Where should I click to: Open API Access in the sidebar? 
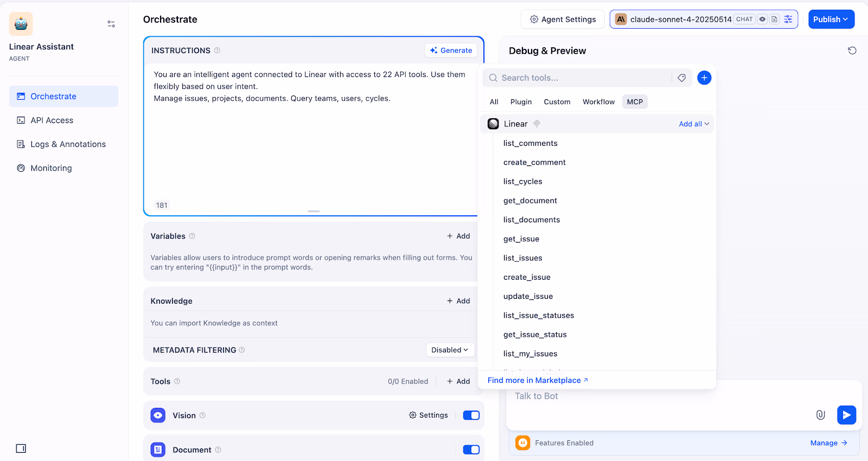point(63,120)
